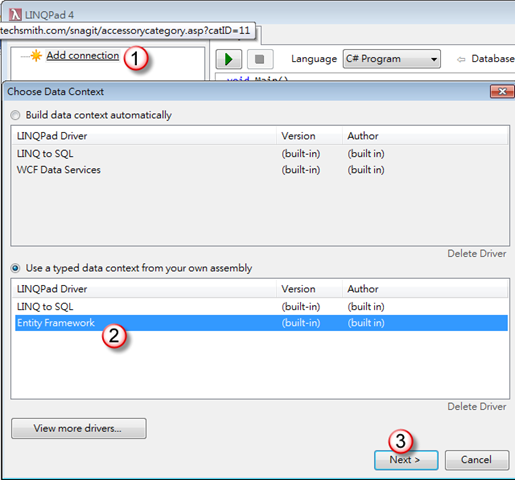Select LINQ to SQL in automatic list

coord(261,154)
